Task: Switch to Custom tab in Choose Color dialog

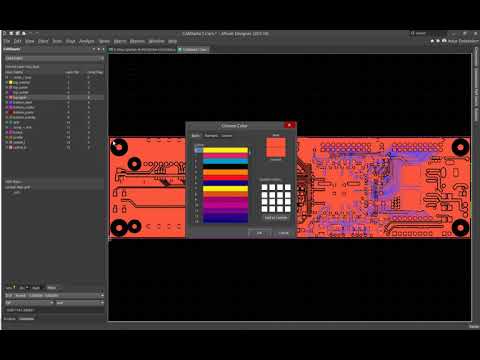Action: (x=227, y=136)
